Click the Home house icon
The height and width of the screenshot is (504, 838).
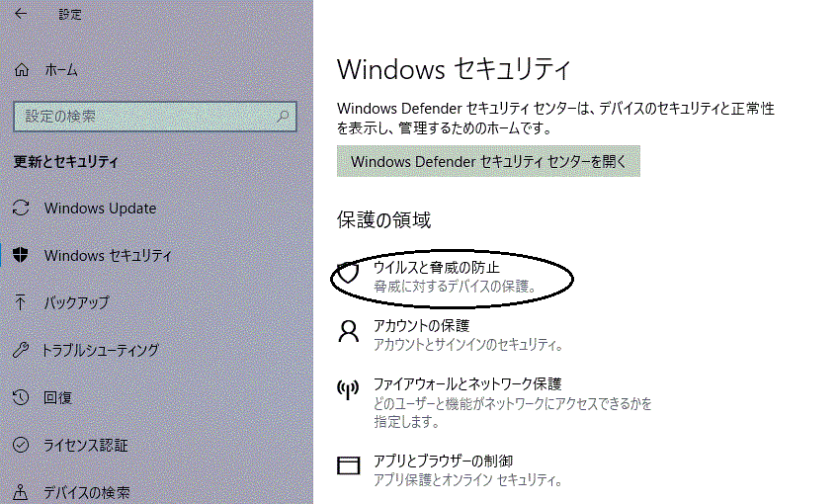point(22,69)
